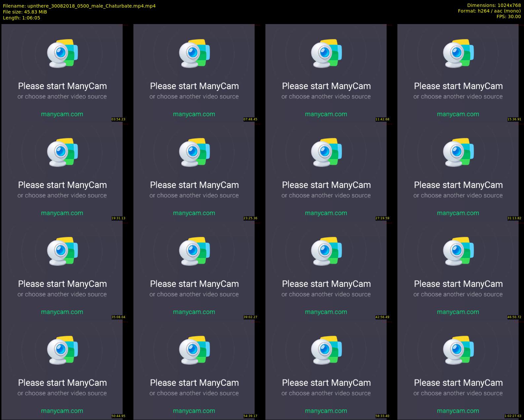Pick the webcam logo in the 58:33.40 frame
The image size is (524, 420).
pyautogui.click(x=326, y=350)
